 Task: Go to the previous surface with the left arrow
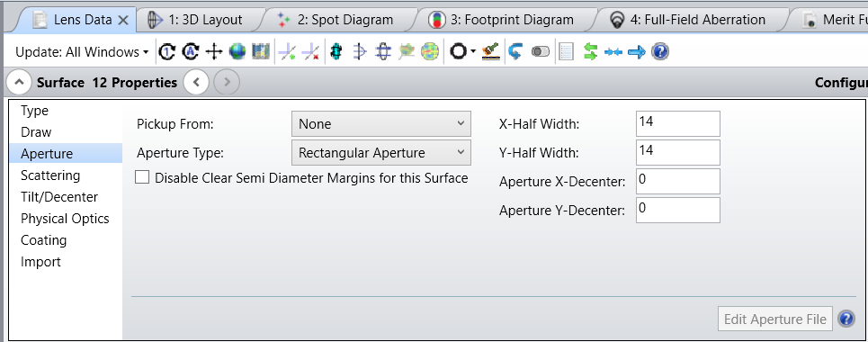[196, 83]
